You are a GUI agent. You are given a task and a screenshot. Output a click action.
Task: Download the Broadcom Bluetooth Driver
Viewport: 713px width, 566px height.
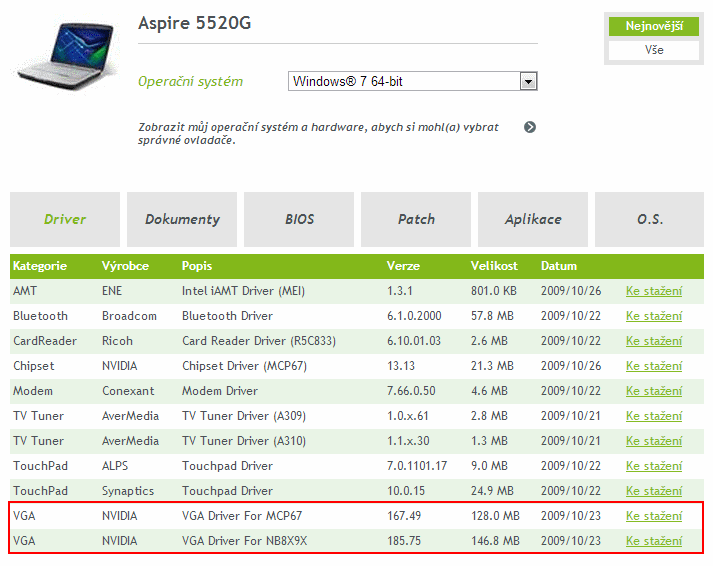point(654,316)
